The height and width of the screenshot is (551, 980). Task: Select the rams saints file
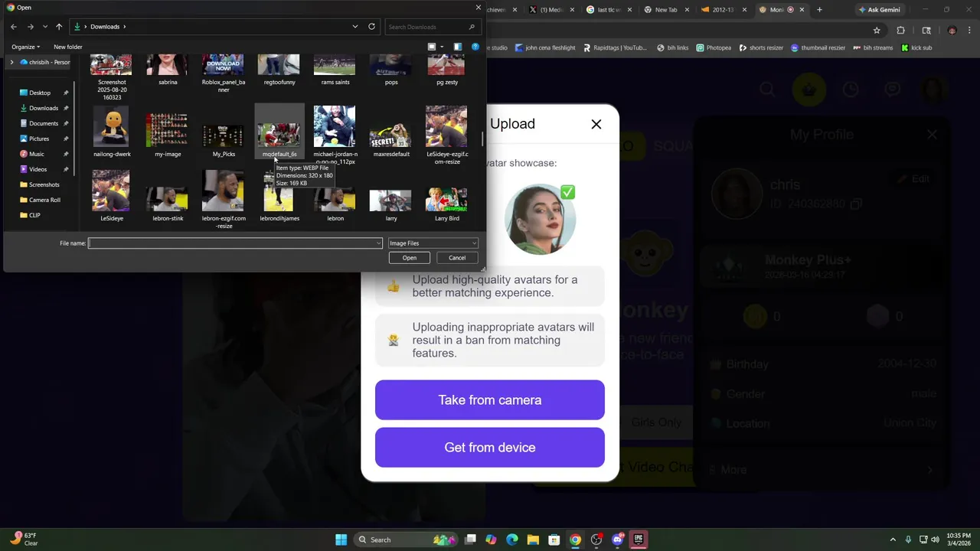pos(335,70)
